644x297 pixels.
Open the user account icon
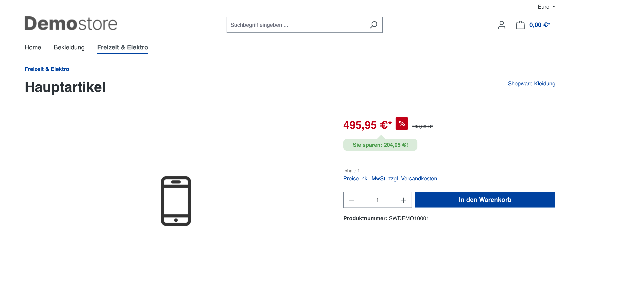(502, 25)
